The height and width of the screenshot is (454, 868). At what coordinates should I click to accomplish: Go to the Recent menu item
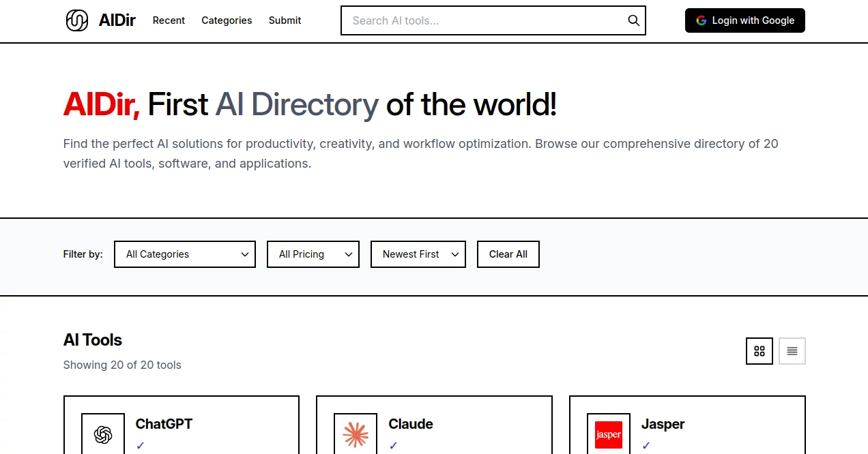click(x=169, y=20)
